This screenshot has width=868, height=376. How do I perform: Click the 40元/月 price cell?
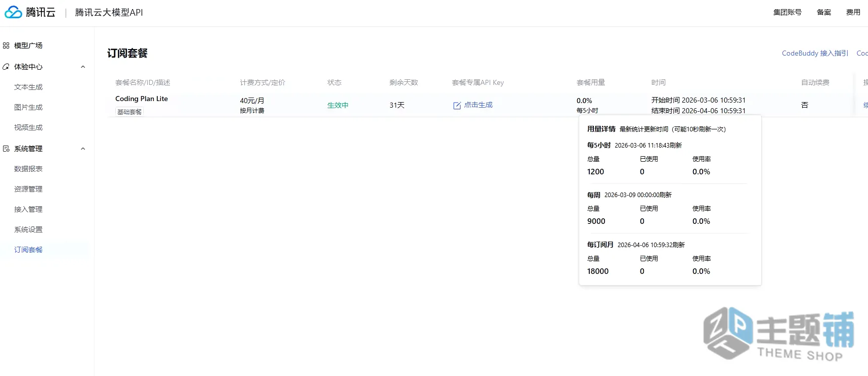[252, 101]
